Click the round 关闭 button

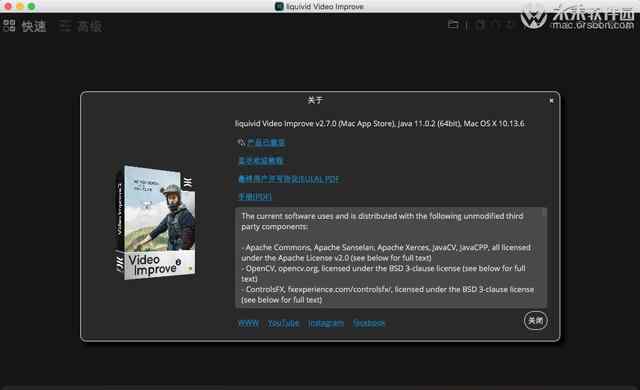click(535, 321)
